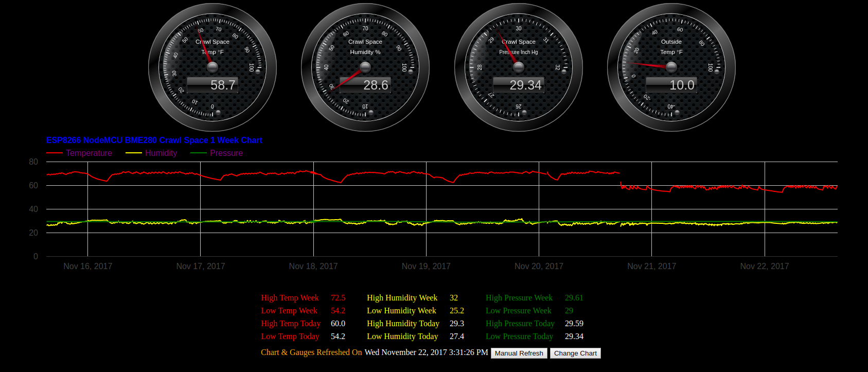Click the Nov 18, 2017 axis label
Viewport: 868px width, 372px height.
[x=313, y=266]
